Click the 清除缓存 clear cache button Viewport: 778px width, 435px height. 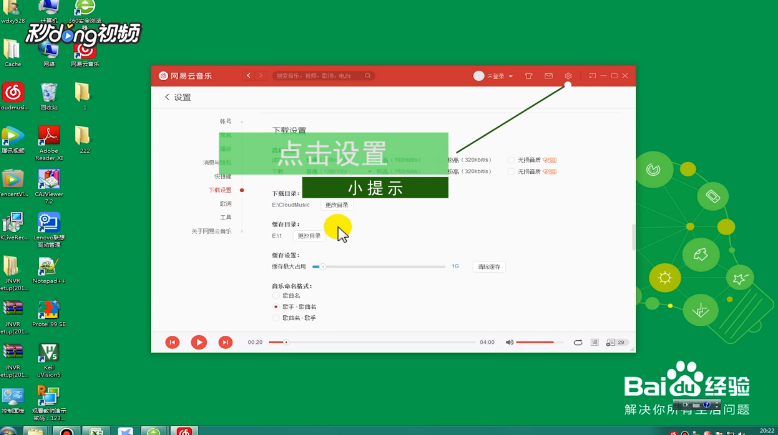click(489, 267)
